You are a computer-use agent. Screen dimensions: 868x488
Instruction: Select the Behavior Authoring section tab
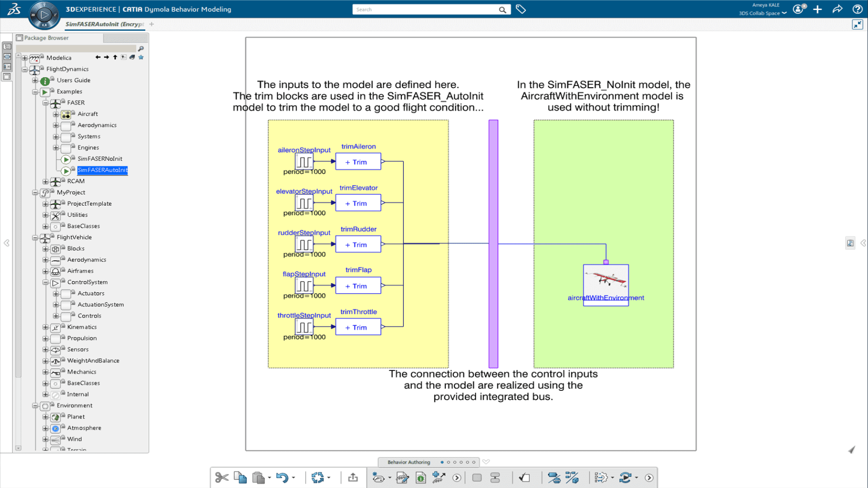tap(409, 462)
